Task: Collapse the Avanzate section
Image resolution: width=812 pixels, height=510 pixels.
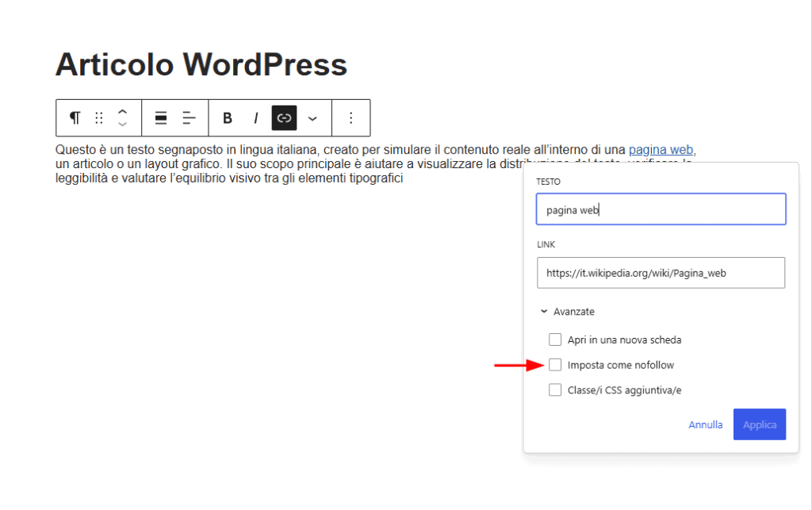Action: tap(568, 312)
